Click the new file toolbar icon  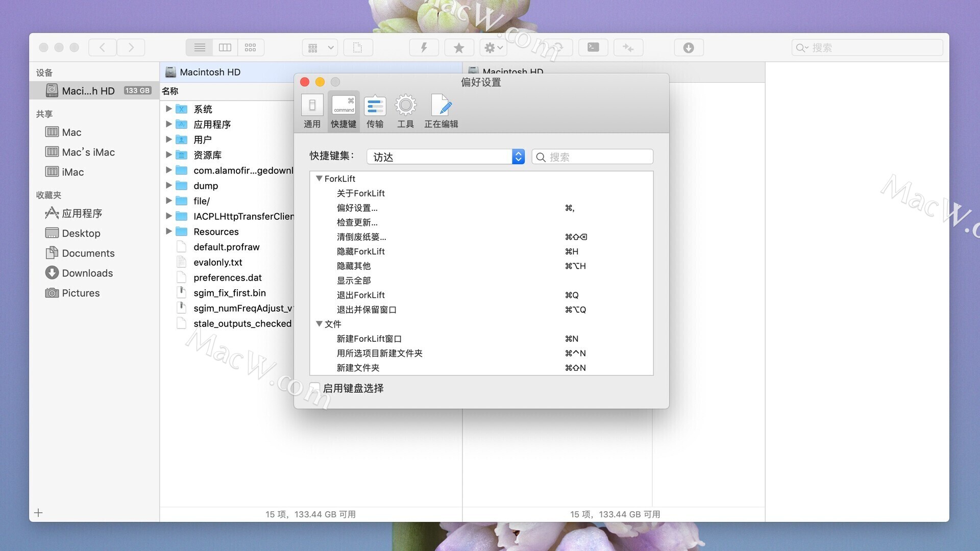(358, 47)
